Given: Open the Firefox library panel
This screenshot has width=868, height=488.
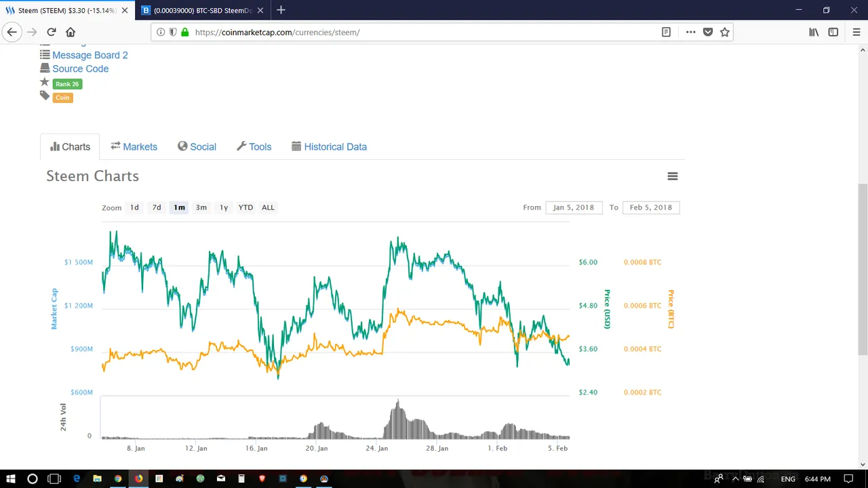Looking at the screenshot, I should coord(814,32).
